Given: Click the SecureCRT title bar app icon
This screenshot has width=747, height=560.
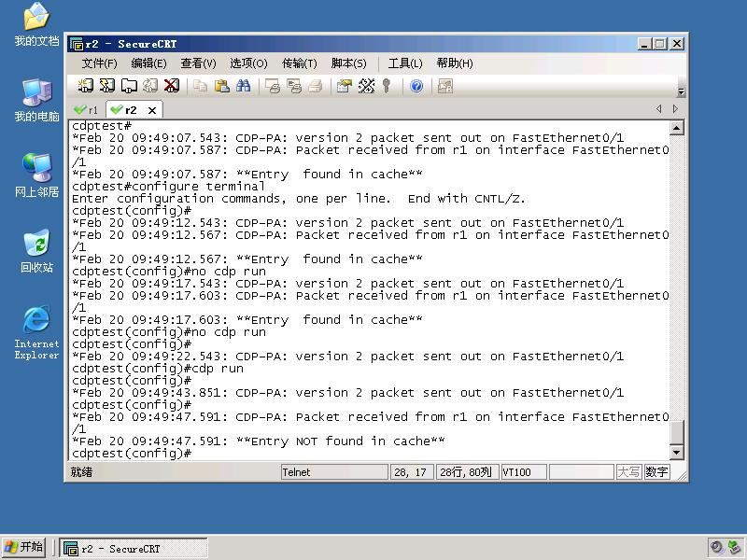Looking at the screenshot, I should point(77,44).
